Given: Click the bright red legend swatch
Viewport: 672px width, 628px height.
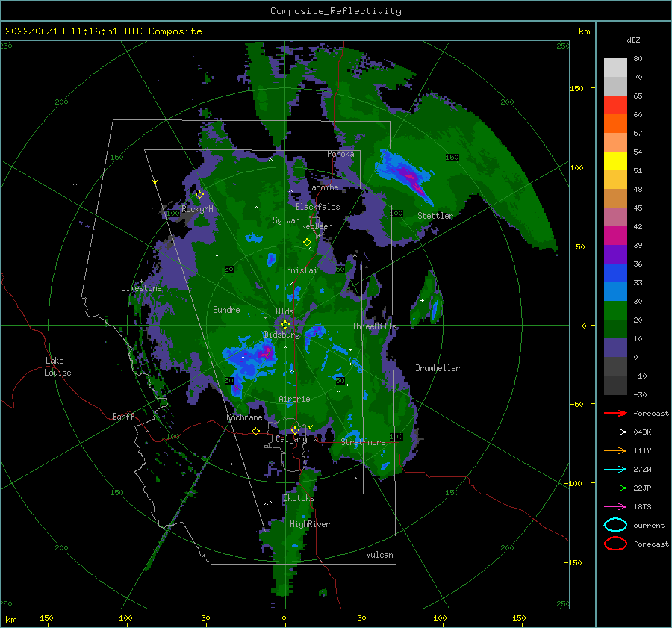Looking at the screenshot, I should 615,105.
